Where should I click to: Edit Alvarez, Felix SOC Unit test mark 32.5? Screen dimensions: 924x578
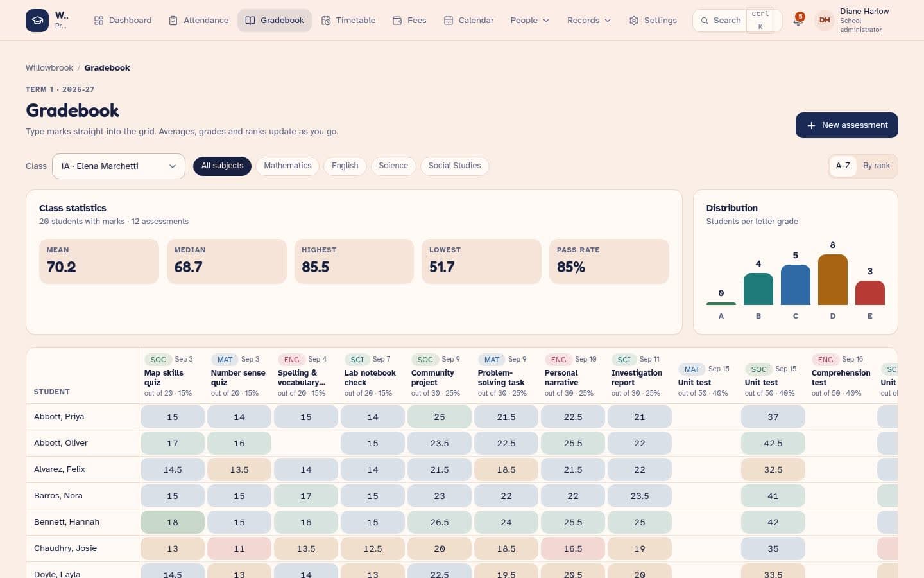pos(773,470)
